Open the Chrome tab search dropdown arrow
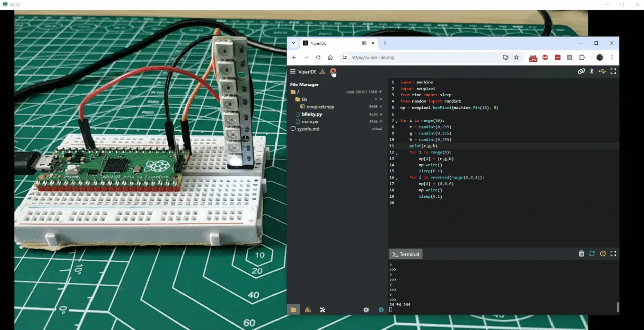This screenshot has width=644, height=330. [293, 43]
